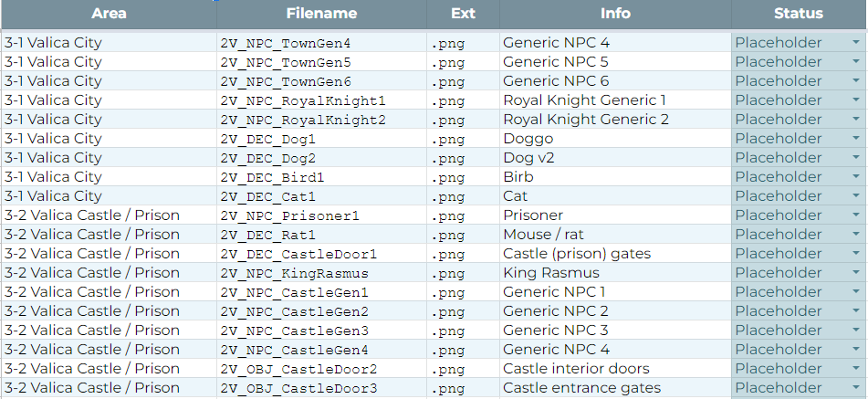This screenshot has width=868, height=399.
Task: Expand Status dropdown arrow for Mouse / rat row
Action: pyautogui.click(x=855, y=235)
